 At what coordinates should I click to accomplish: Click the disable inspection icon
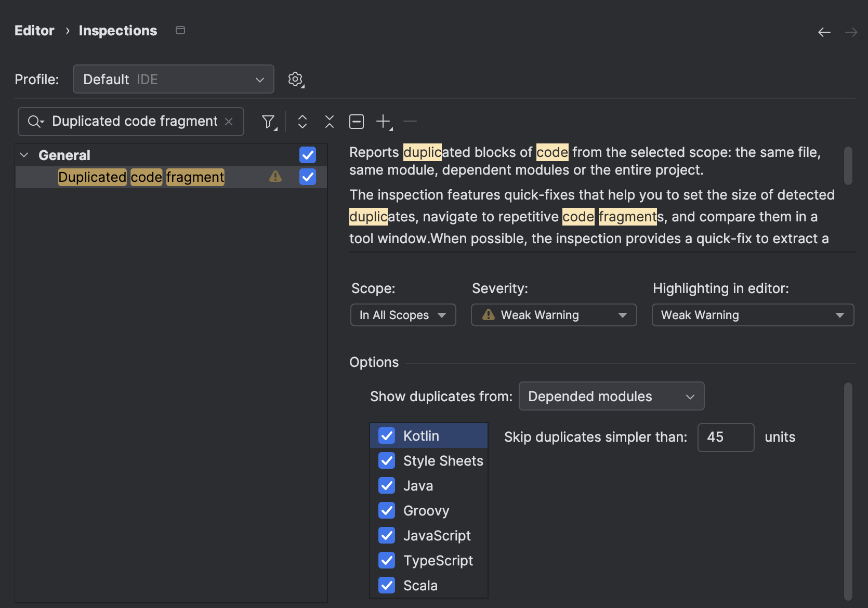(x=357, y=121)
